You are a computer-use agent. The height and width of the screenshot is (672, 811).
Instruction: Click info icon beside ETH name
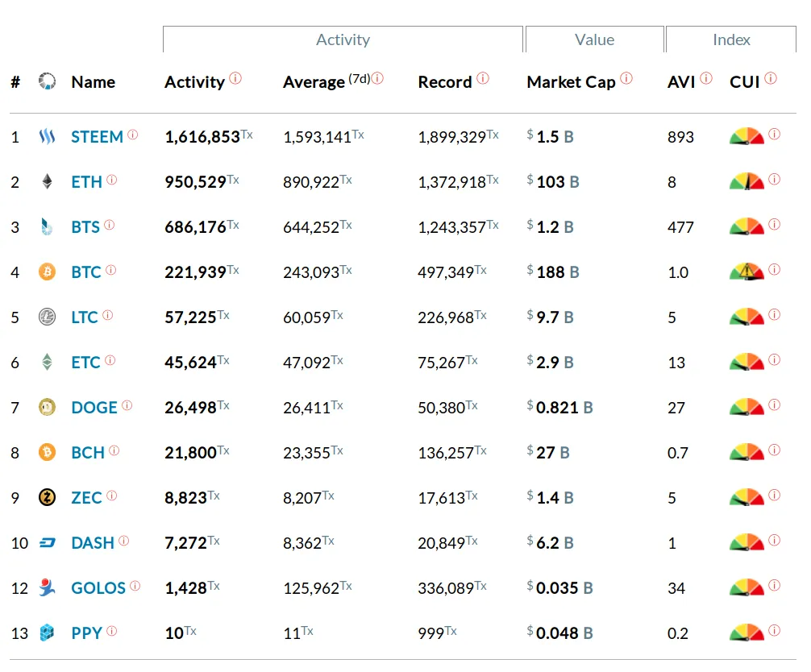(x=112, y=180)
